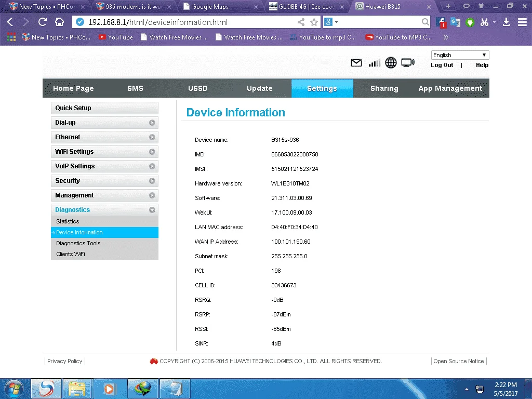Open Internet Download Manager taskbar icon
The image size is (532, 399).
143,389
